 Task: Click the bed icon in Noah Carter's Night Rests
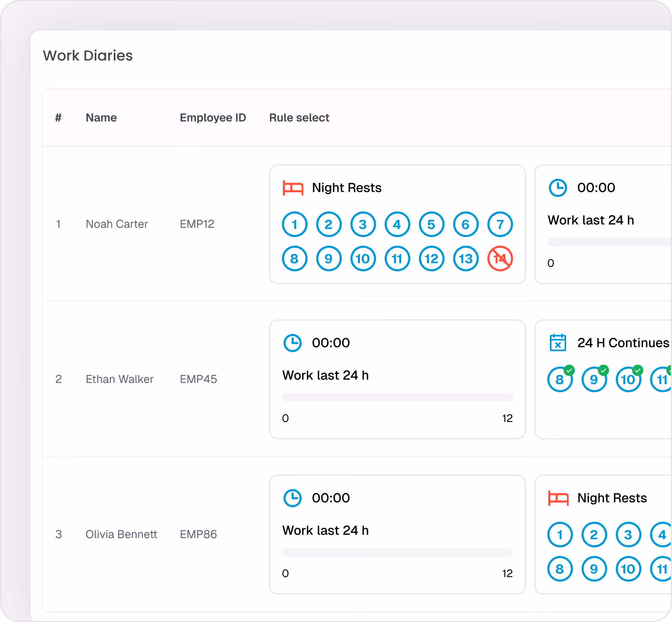coord(293,188)
